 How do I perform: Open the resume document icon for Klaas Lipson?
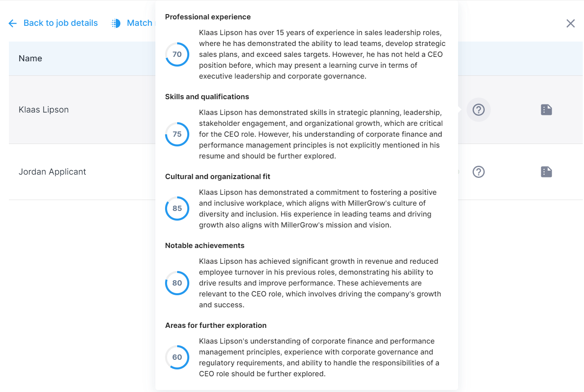pos(546,110)
